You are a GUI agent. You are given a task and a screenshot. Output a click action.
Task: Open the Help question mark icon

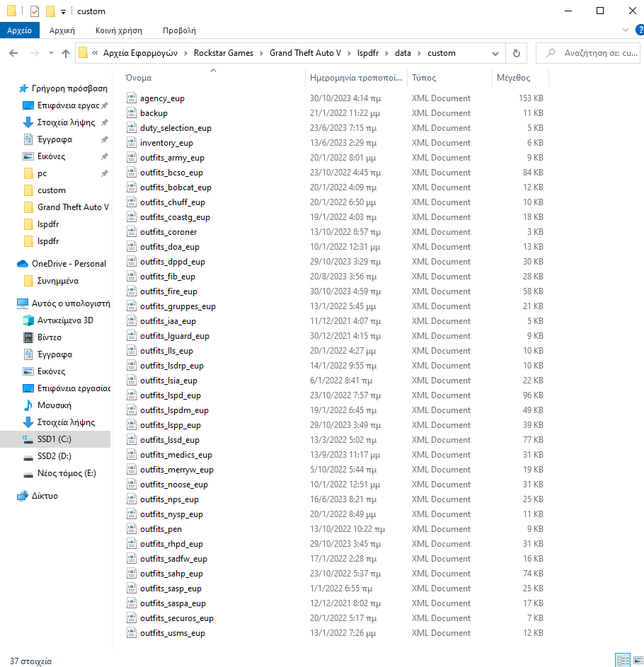[x=640, y=30]
